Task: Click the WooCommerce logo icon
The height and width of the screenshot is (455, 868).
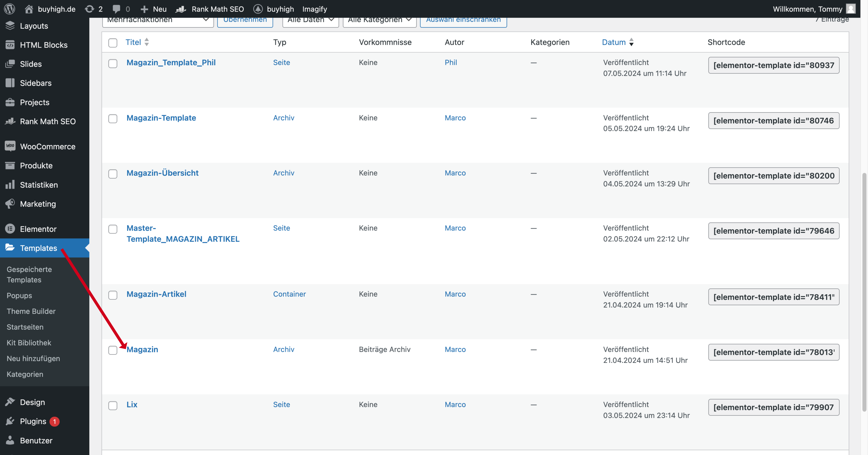Action: [x=10, y=146]
